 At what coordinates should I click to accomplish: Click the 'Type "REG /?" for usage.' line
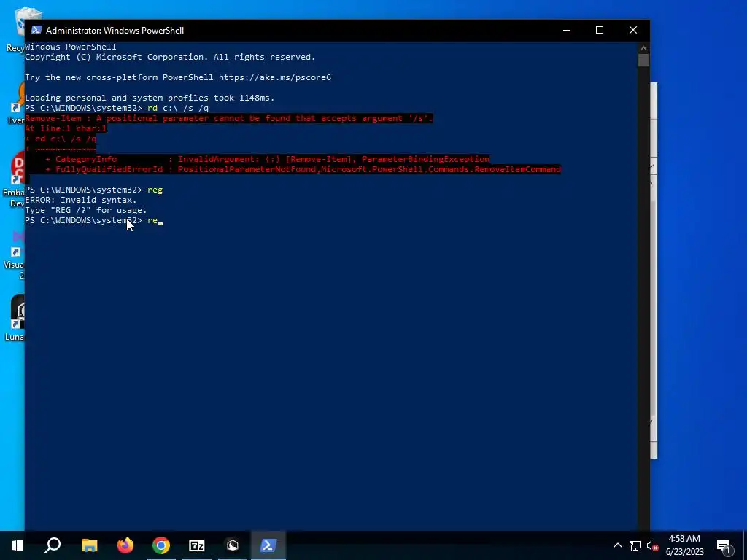coord(86,210)
